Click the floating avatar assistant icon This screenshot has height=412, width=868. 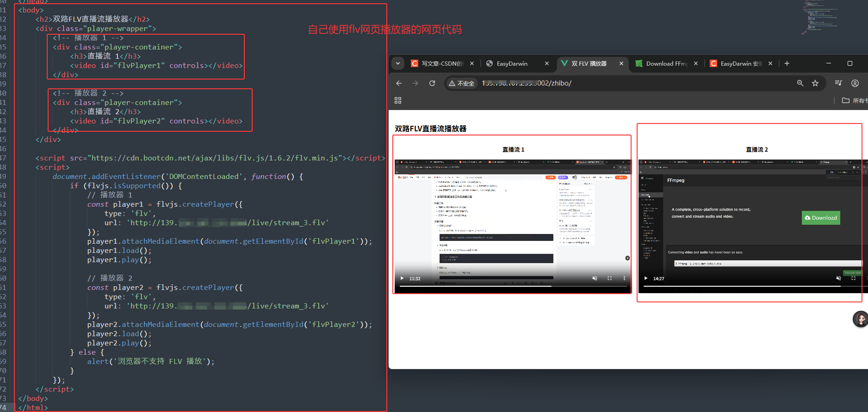860,319
